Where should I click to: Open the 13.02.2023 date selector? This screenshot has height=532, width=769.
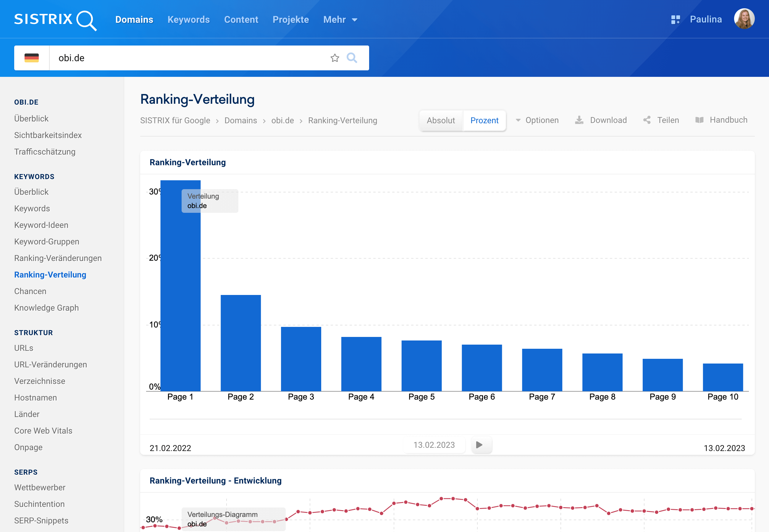pyautogui.click(x=434, y=445)
